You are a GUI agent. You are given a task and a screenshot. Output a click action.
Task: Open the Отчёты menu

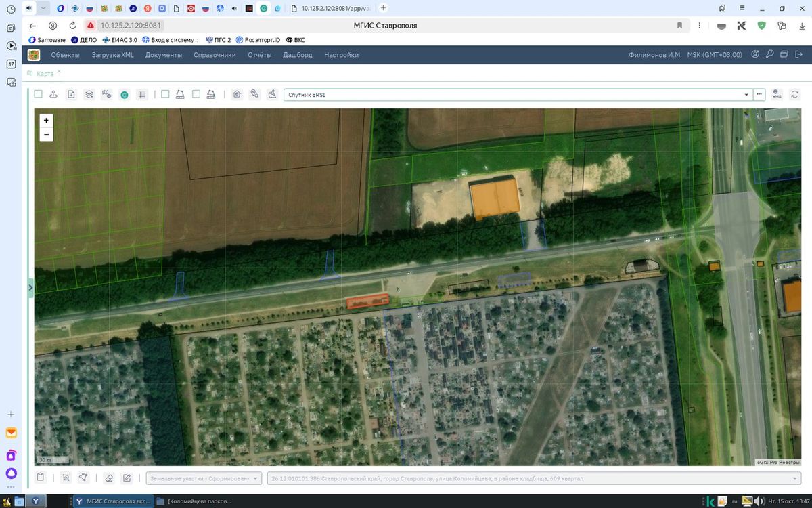(x=260, y=55)
